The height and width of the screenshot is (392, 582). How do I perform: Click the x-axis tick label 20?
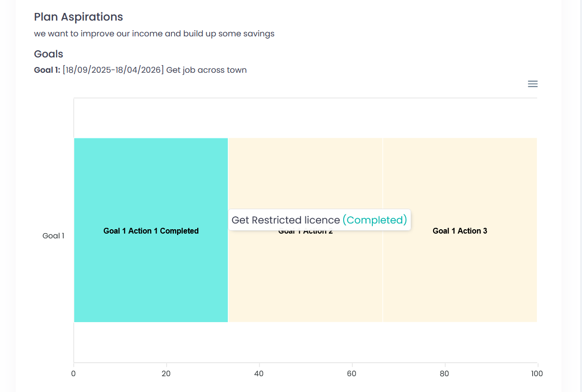(x=166, y=374)
